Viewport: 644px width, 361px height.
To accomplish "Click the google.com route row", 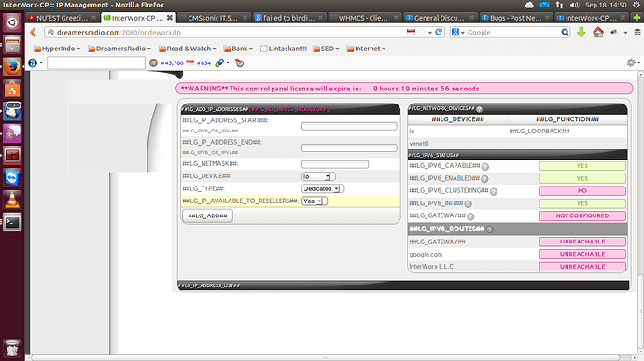I will point(517,255).
